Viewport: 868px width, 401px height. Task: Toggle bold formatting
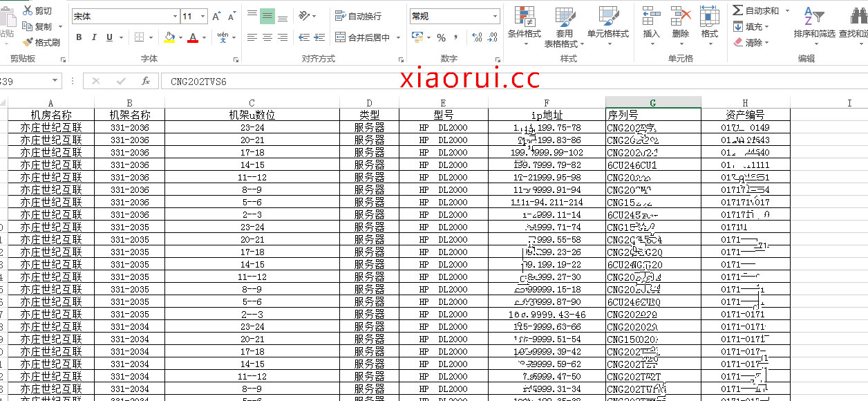79,37
